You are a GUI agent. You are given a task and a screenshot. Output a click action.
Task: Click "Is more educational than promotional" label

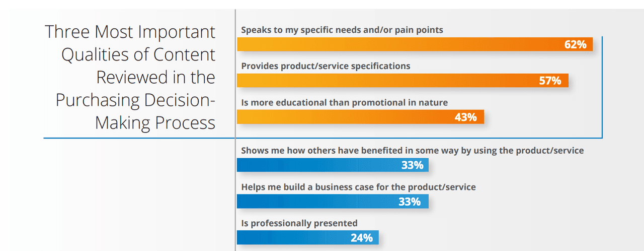coord(344,102)
